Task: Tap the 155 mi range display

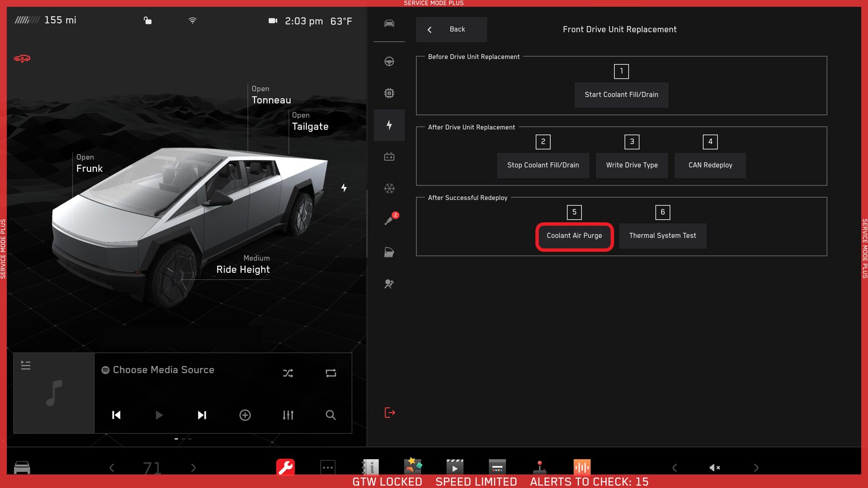Action: pos(60,20)
